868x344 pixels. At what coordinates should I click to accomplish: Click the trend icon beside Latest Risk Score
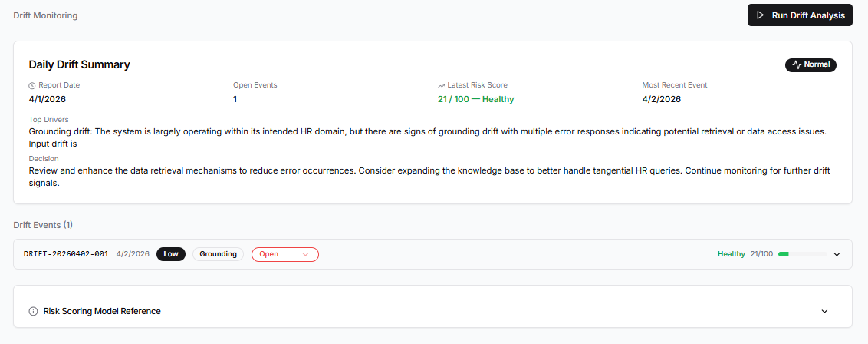[441, 86]
